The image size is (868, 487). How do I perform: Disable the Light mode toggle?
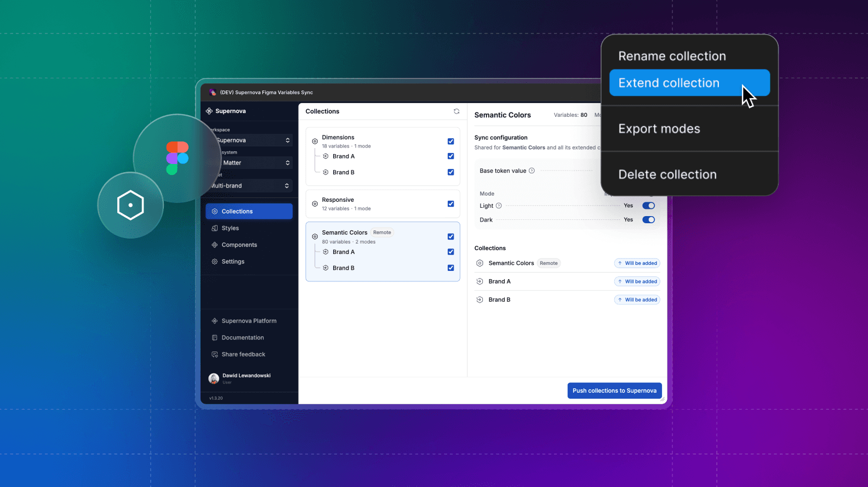pos(648,206)
